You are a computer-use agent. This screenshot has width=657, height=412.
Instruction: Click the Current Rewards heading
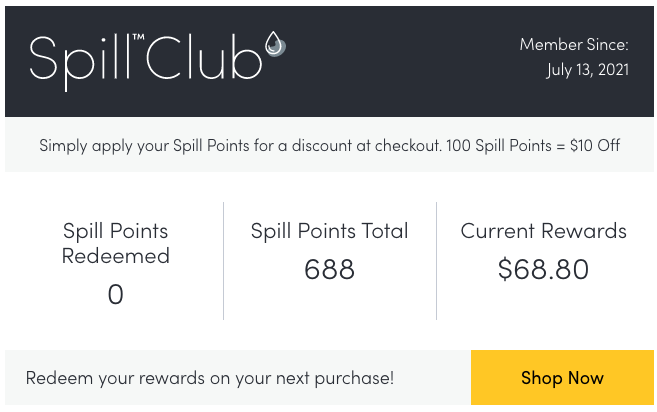coord(543,231)
